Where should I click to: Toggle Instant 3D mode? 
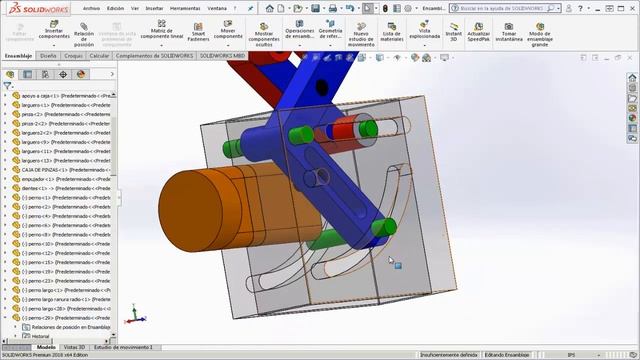click(453, 32)
